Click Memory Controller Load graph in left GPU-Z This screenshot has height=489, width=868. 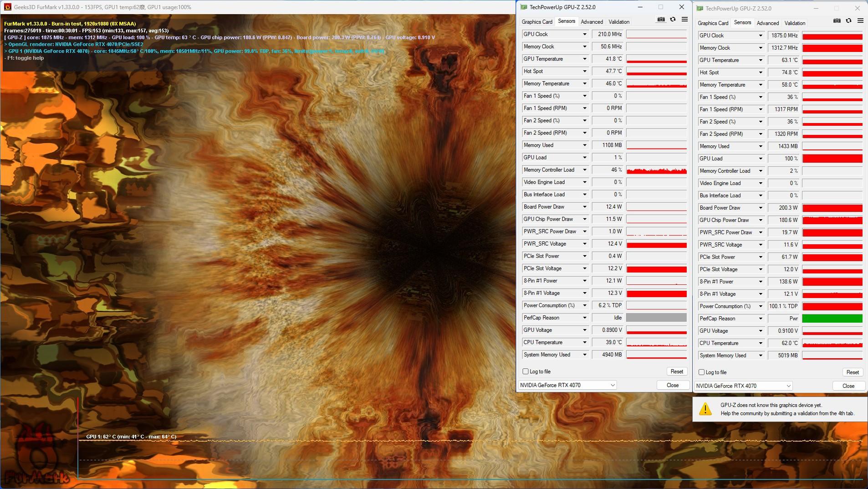656,170
